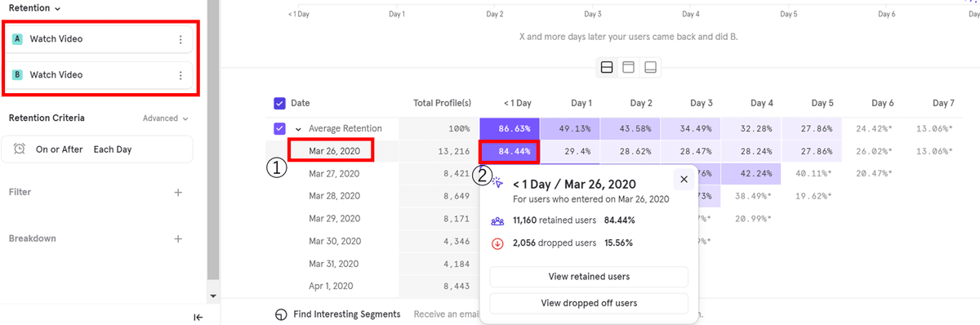The image size is (980, 325).
Task: Add a new Filter with plus icon
Action: 179,193
